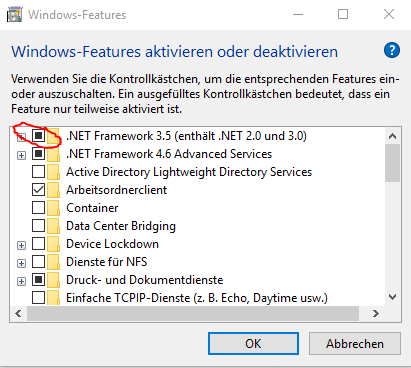Click the Windows-Features title bar icon

pos(15,15)
